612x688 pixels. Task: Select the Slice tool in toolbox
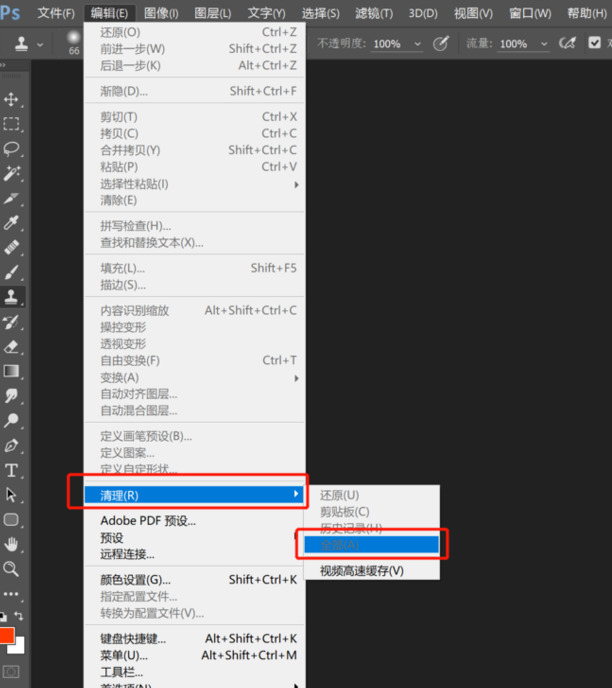(11, 198)
